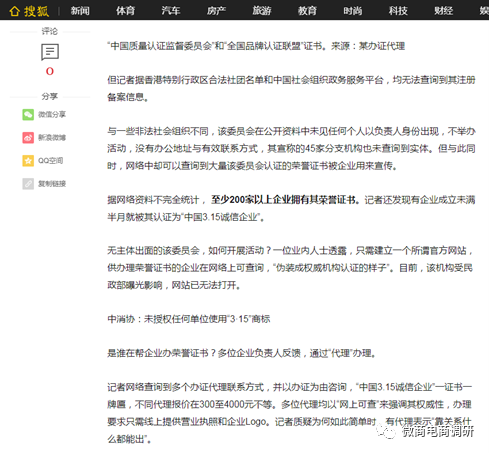Click the Sina Weibo share icon
The image size is (489, 453).
[28, 137]
